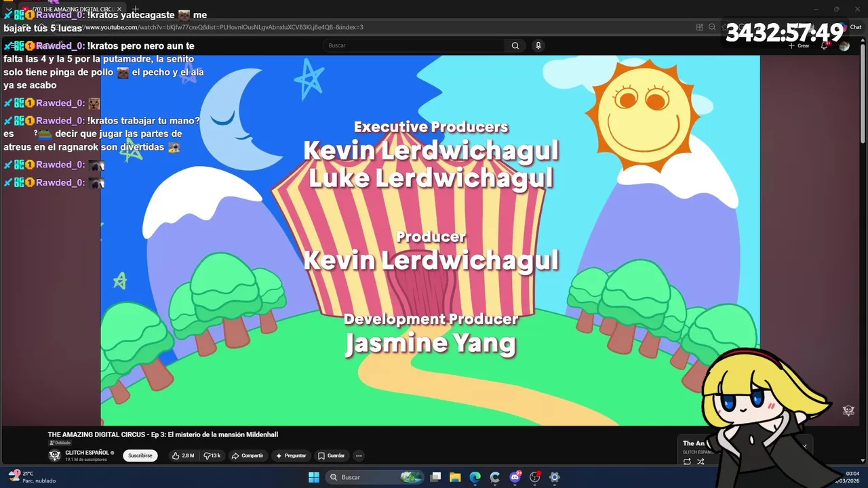Viewport: 868px width, 488px height.
Task: Open YouTube notifications bell
Action: 825,45
